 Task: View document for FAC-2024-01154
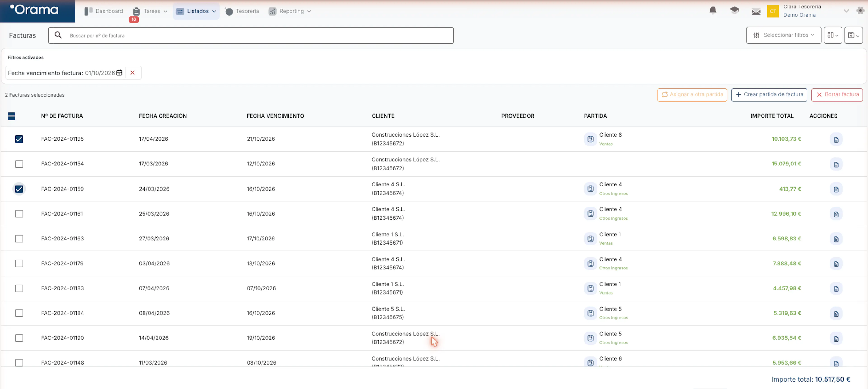point(836,164)
